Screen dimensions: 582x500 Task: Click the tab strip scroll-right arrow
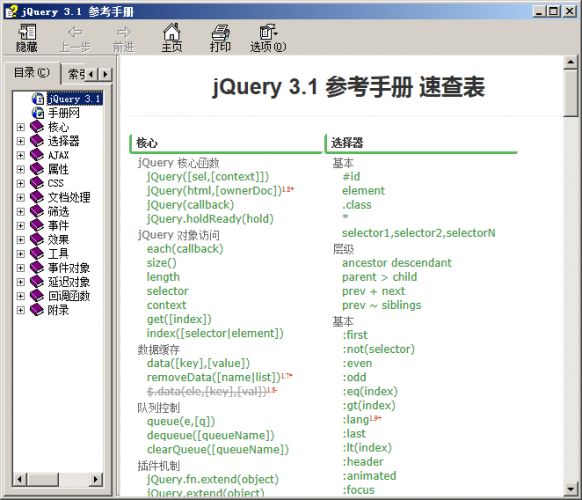click(106, 75)
